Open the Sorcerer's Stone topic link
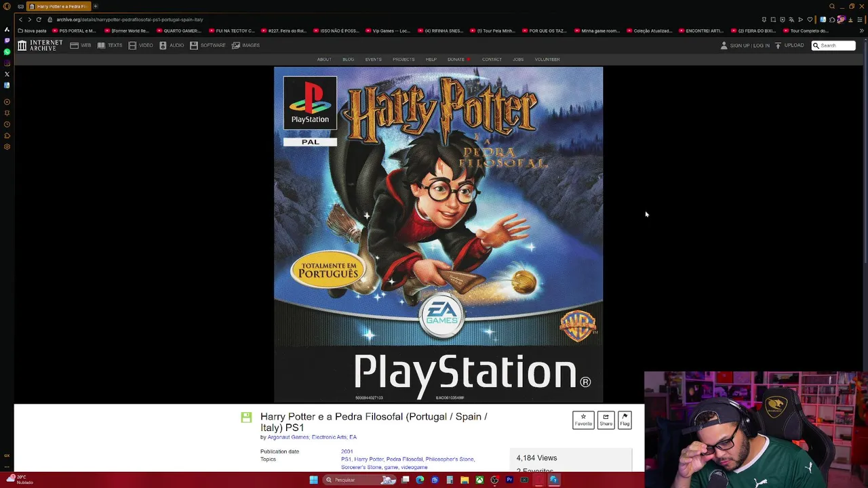Image resolution: width=868 pixels, height=488 pixels. [361, 467]
